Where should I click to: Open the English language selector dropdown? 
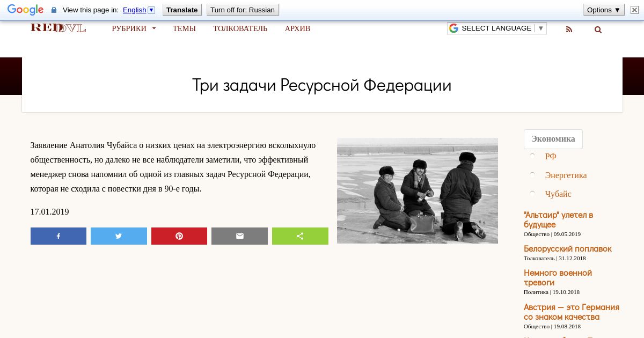[x=139, y=10]
